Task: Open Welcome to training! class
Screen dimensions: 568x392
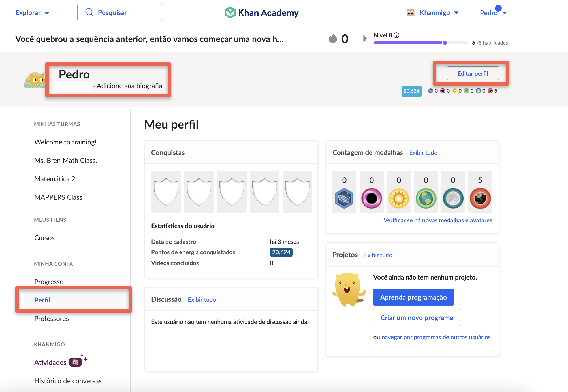Action: (65, 142)
